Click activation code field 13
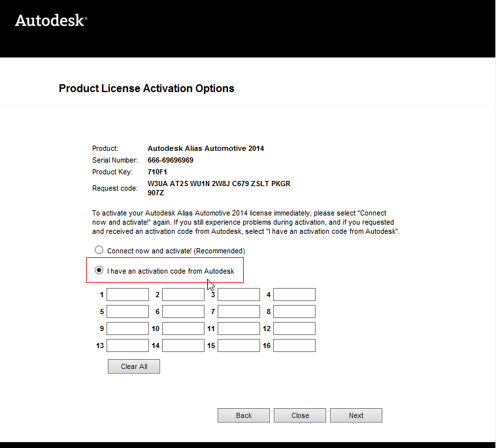The width and height of the screenshot is (496, 448). (x=128, y=345)
